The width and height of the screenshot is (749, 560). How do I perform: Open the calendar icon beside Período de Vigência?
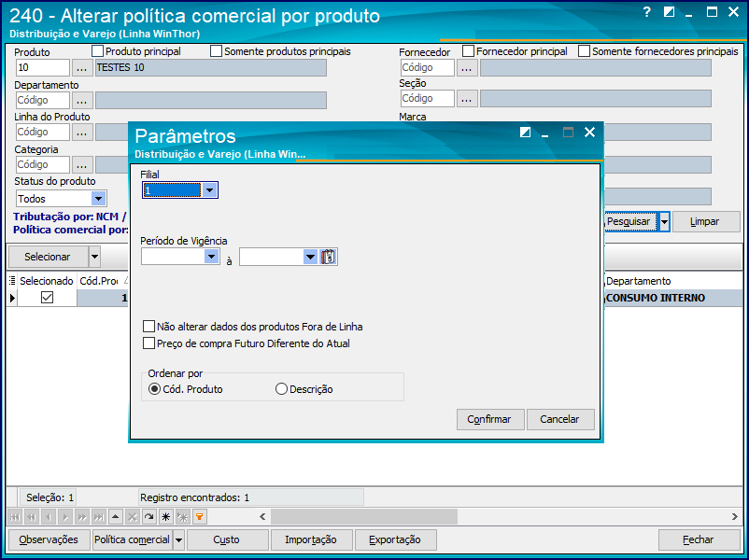coord(328,257)
